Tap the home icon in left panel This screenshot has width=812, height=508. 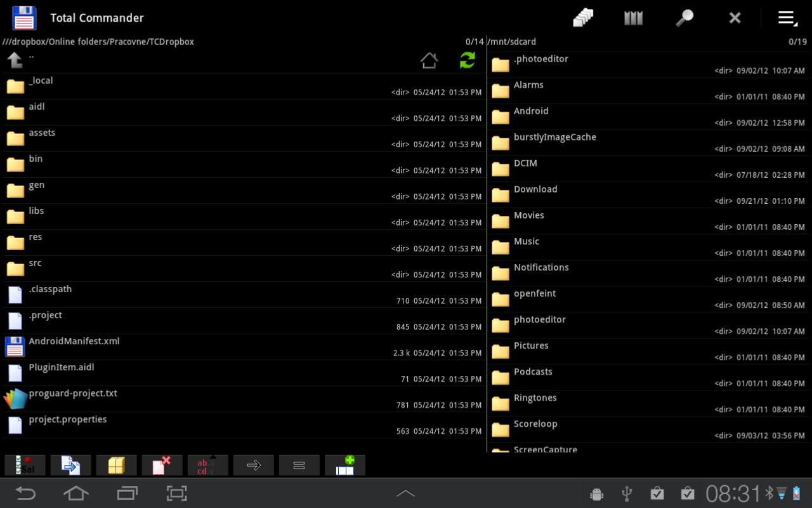429,60
